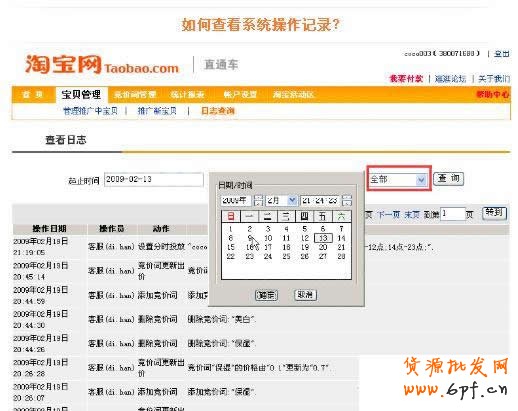Click the 帮助中心 link
518x411 pixels.
point(492,95)
